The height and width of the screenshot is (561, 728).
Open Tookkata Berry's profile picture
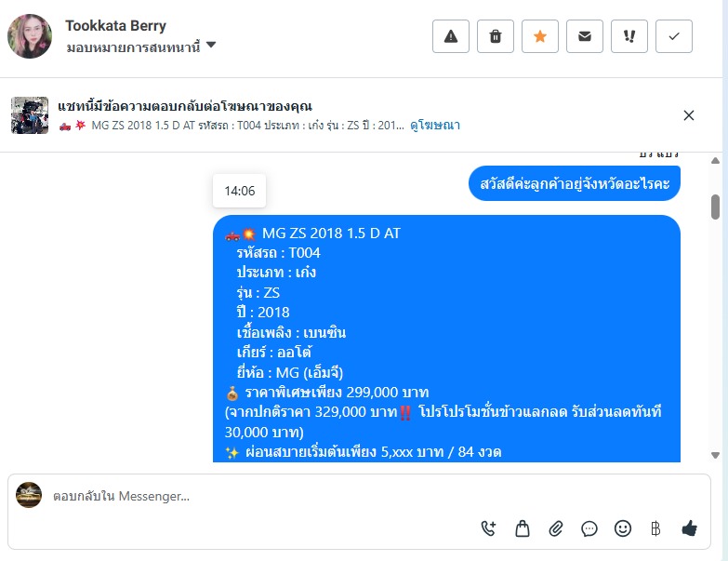click(x=30, y=36)
